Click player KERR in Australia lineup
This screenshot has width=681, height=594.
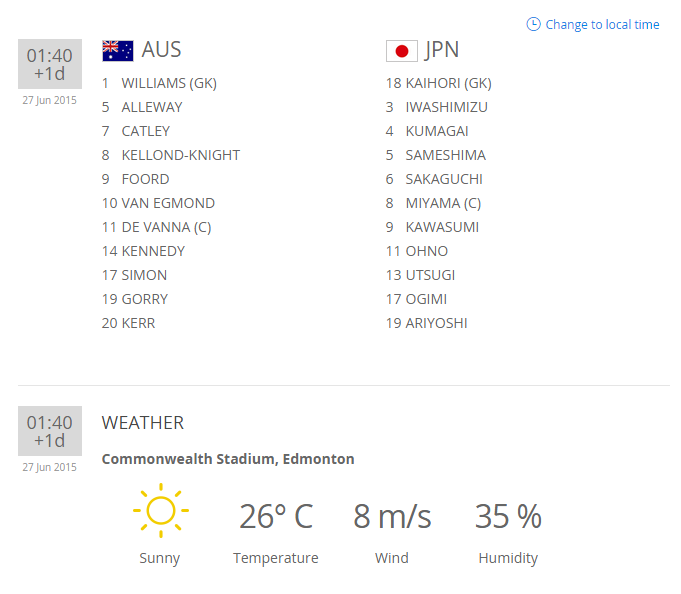[x=138, y=323]
